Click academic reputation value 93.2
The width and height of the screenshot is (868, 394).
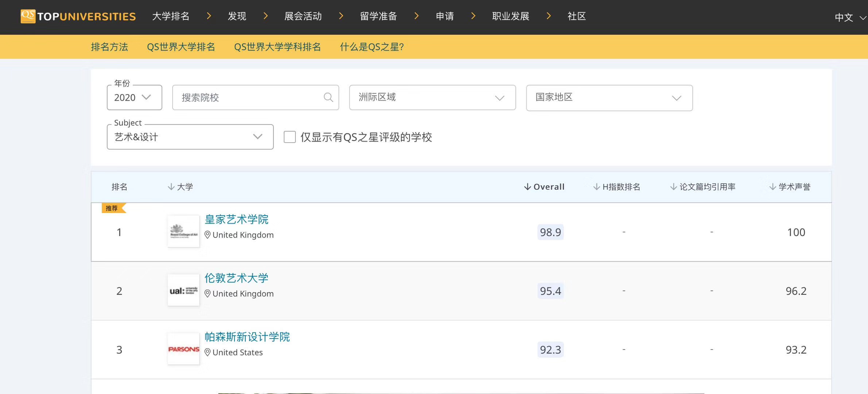click(796, 349)
